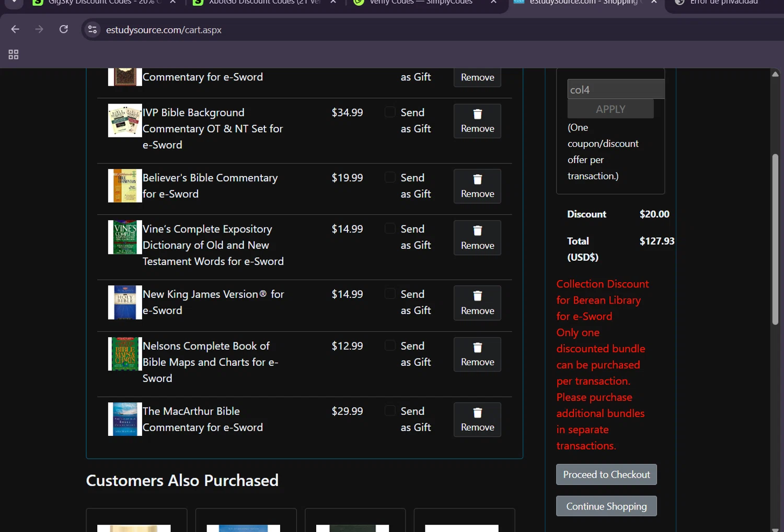
Task: Open site information icon in address bar
Action: [x=93, y=30]
